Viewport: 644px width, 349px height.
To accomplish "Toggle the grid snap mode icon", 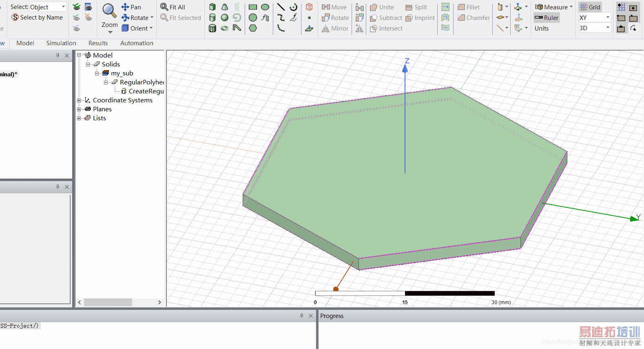I will (621, 7).
